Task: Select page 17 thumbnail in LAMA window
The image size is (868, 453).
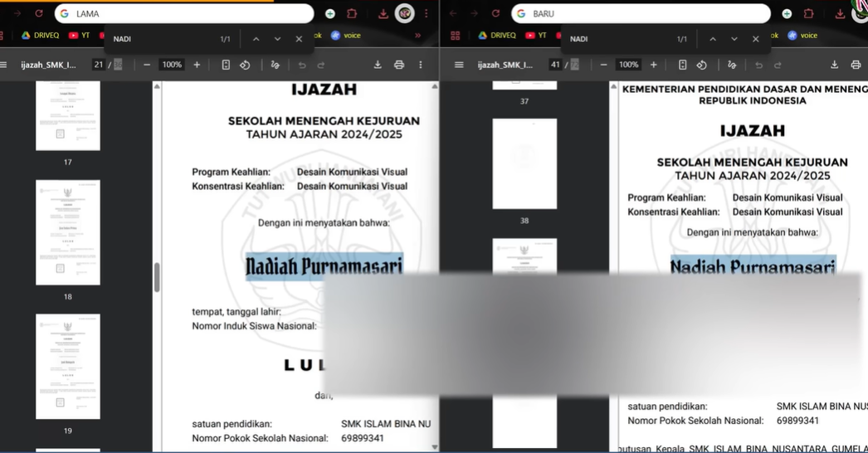Action: [x=68, y=116]
